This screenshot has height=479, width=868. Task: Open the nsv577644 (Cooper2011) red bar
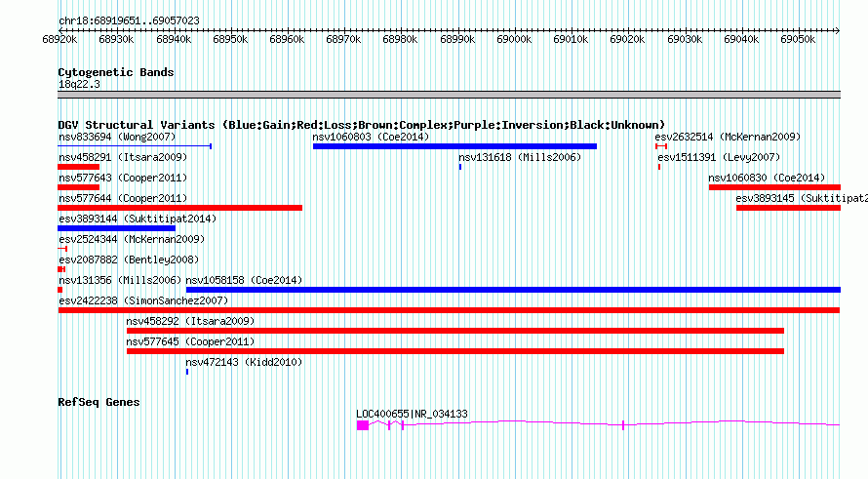click(x=179, y=208)
